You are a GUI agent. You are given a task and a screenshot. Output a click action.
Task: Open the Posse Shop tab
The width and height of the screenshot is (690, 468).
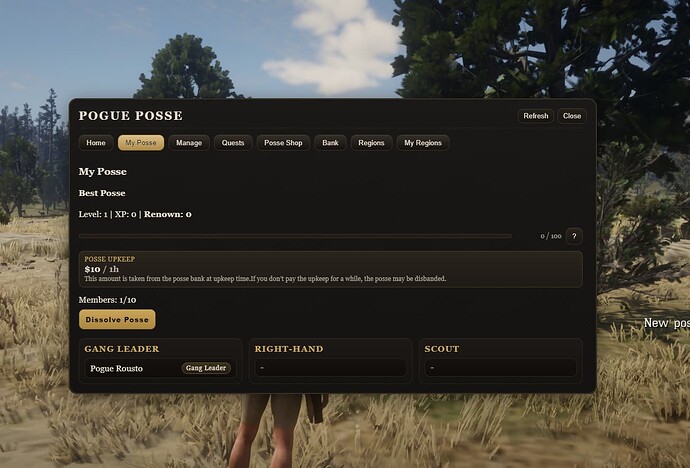283,143
